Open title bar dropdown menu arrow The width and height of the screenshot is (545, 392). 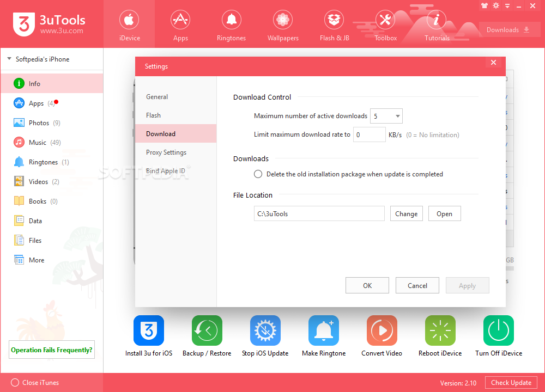tap(507, 6)
